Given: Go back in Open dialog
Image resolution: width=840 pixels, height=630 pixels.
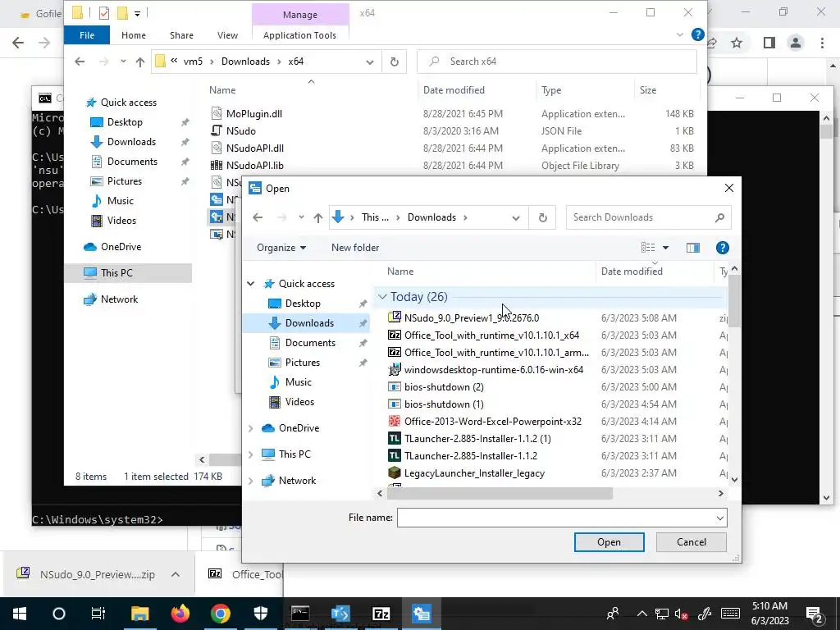Looking at the screenshot, I should pos(258,217).
